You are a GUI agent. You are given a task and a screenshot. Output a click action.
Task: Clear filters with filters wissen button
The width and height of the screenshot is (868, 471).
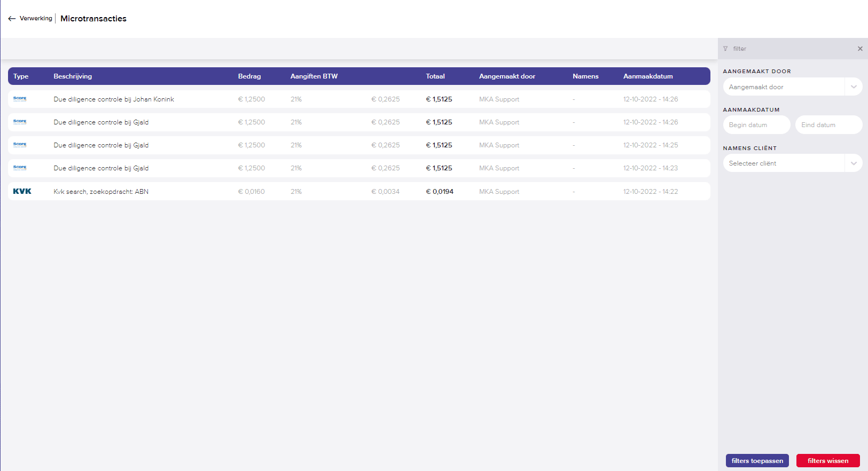pos(828,461)
